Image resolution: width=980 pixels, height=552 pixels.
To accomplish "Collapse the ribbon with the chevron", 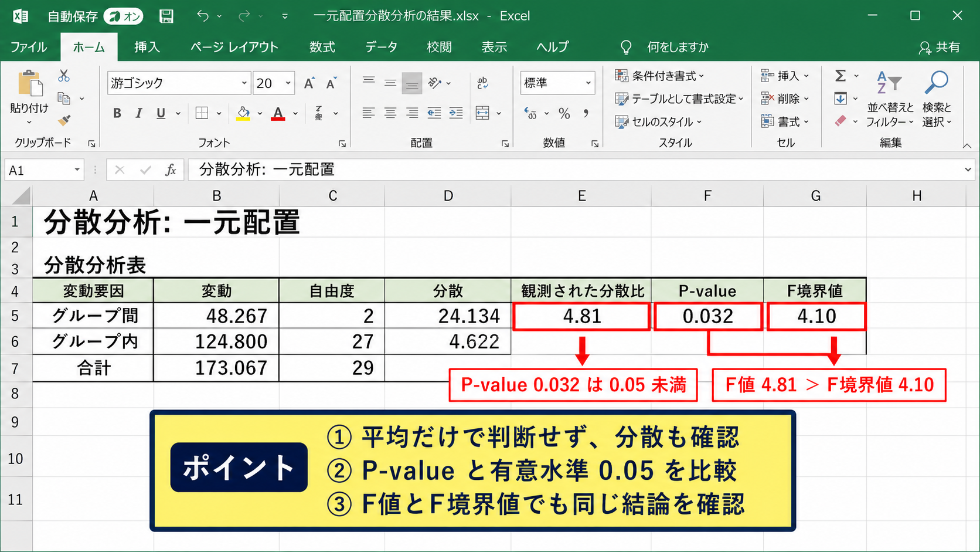I will pyautogui.click(x=967, y=145).
